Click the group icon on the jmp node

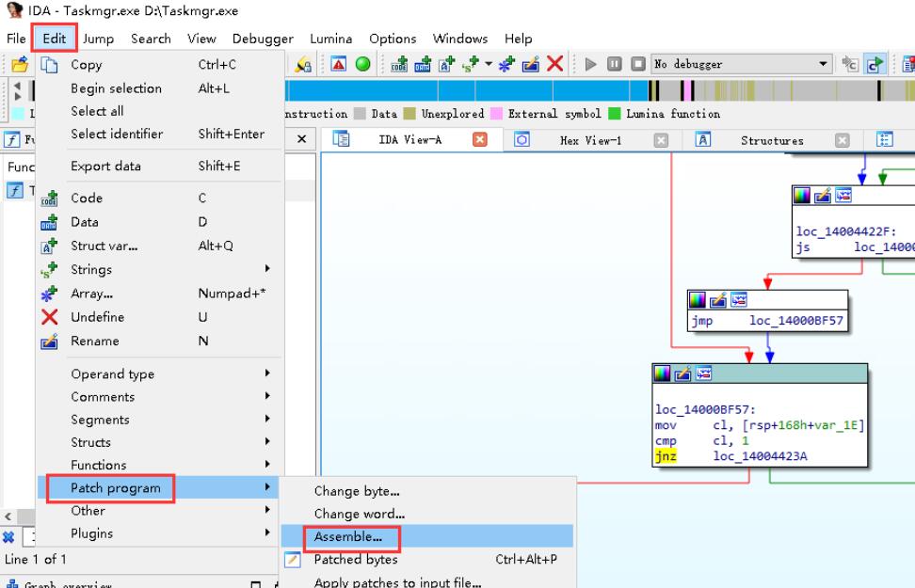[x=739, y=300]
